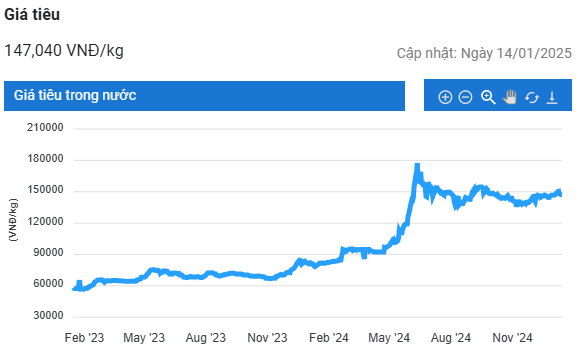
Task: Click the line's start point near Feb '23
Action: point(75,289)
